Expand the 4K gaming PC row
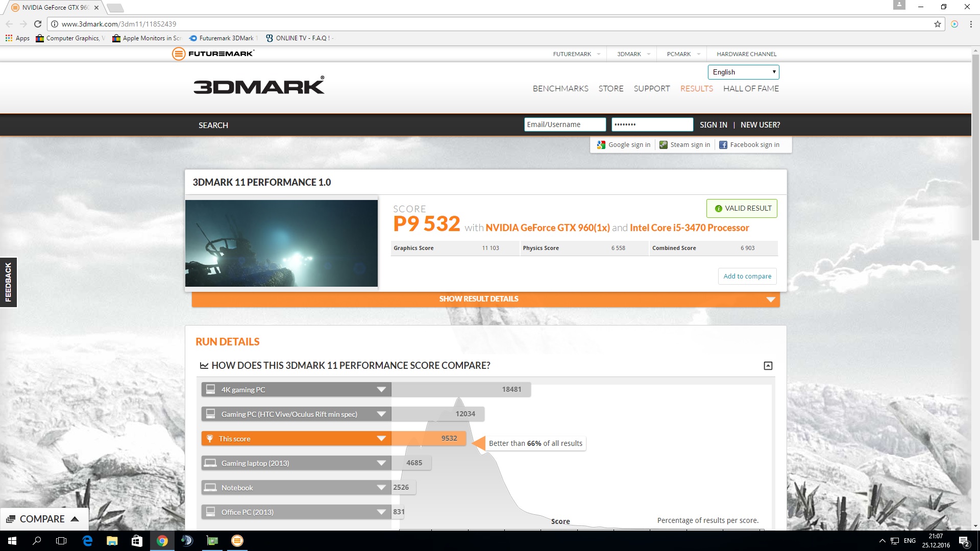Viewport: 980px width, 551px height. [381, 390]
